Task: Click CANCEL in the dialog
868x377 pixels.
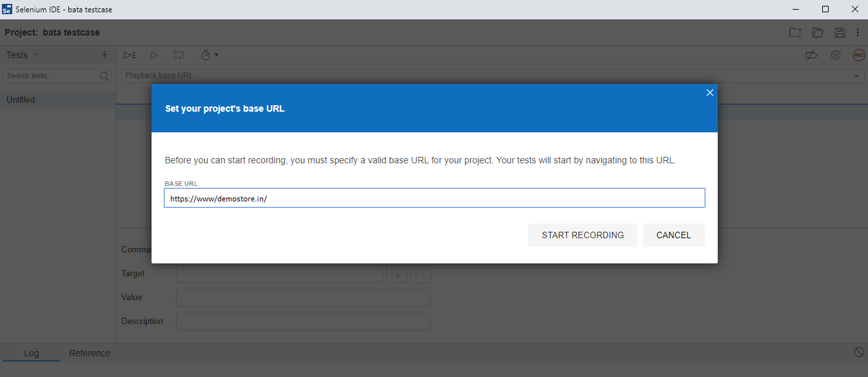Action: click(674, 235)
